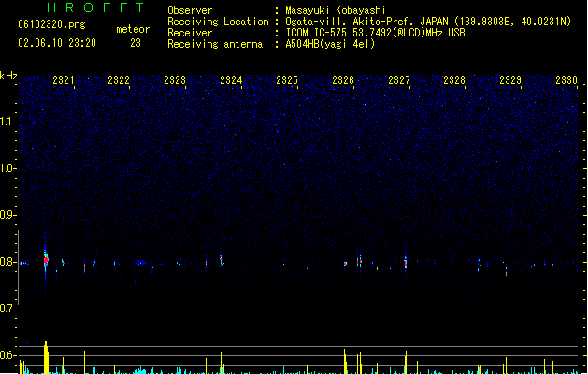Click the 2327 time marker
Image resolution: width=588 pixels, height=374 pixels.
399,80
